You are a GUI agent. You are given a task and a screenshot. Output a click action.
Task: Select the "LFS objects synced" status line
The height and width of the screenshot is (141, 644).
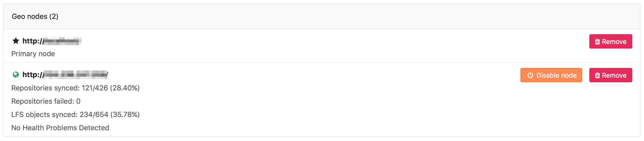click(44, 114)
